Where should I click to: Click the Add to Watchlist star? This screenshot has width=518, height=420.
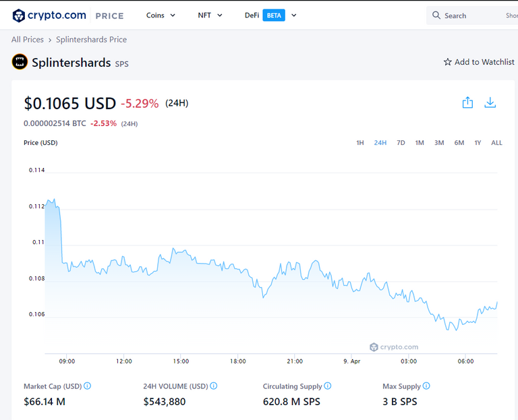pos(448,62)
